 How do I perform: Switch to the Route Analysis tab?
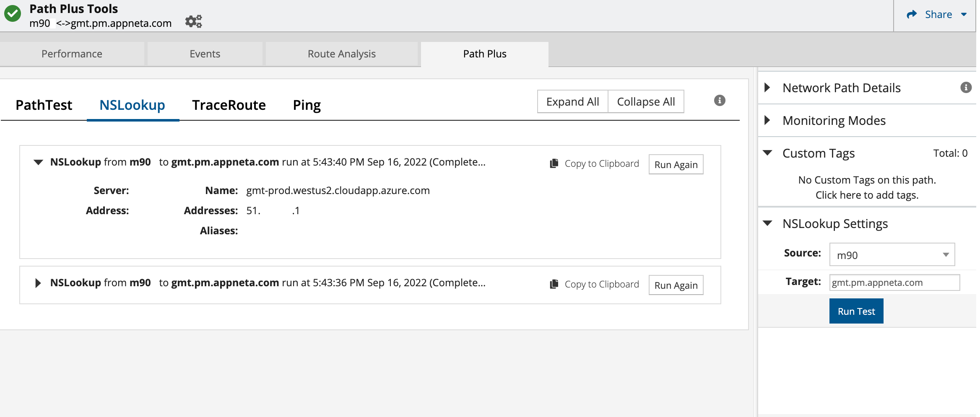point(341,54)
